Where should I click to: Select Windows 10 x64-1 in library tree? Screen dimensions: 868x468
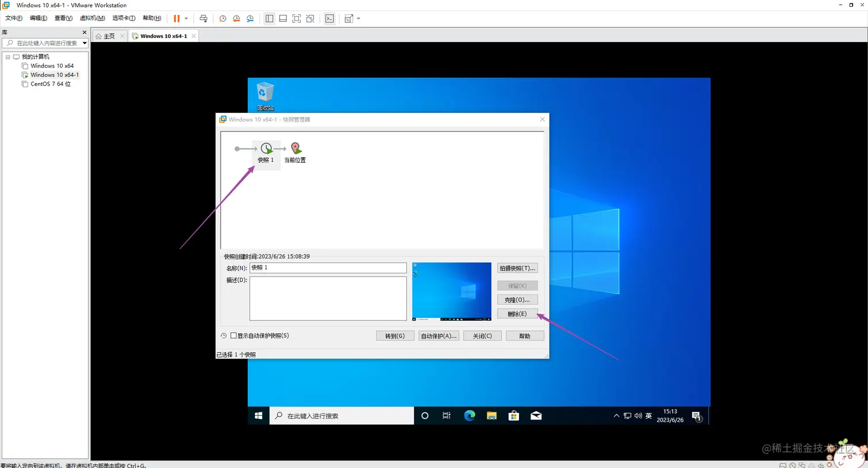tap(55, 75)
